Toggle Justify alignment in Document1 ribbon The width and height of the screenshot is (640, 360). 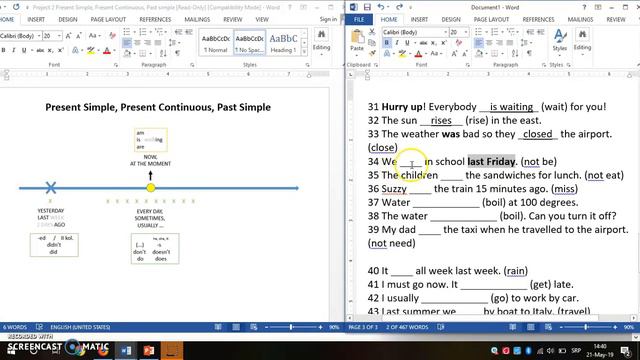pos(510,43)
